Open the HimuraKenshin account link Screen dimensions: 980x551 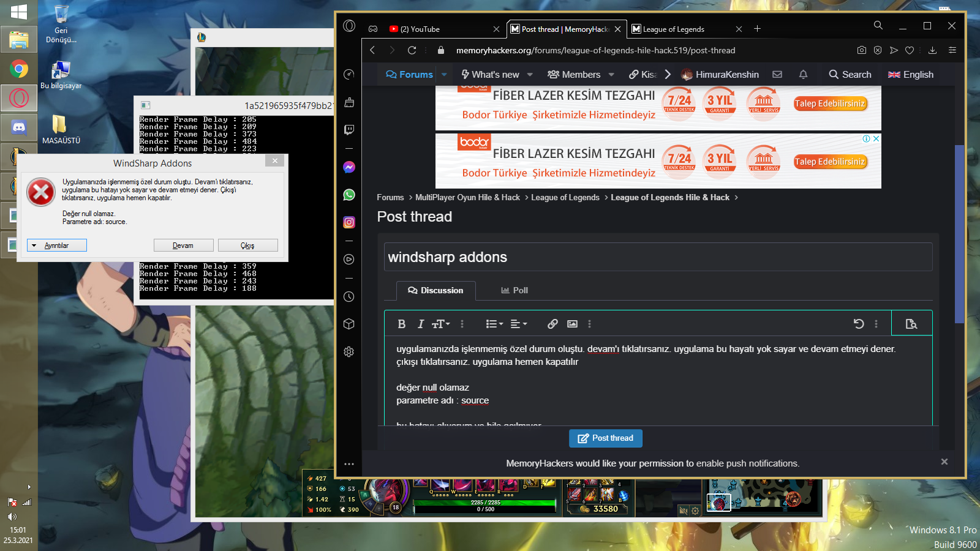[x=720, y=75]
